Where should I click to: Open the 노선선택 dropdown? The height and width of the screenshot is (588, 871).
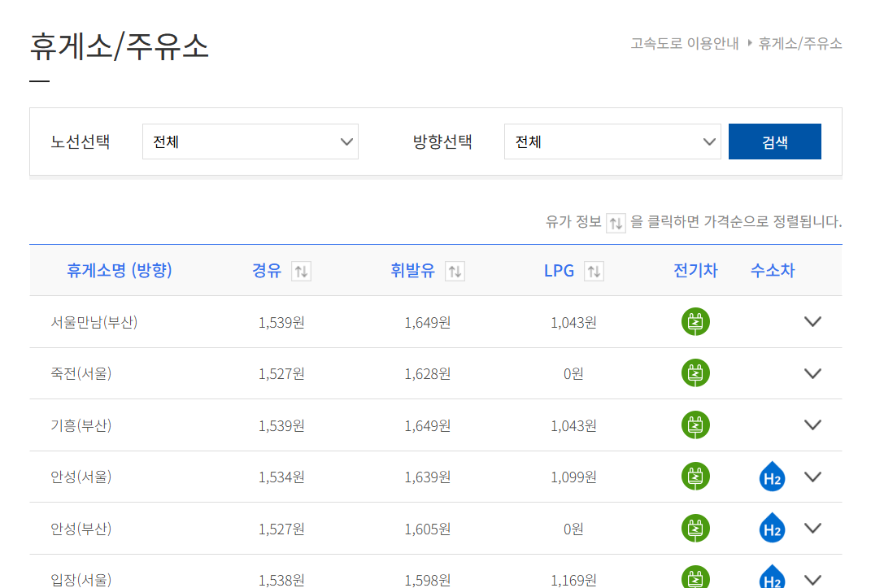(x=250, y=142)
